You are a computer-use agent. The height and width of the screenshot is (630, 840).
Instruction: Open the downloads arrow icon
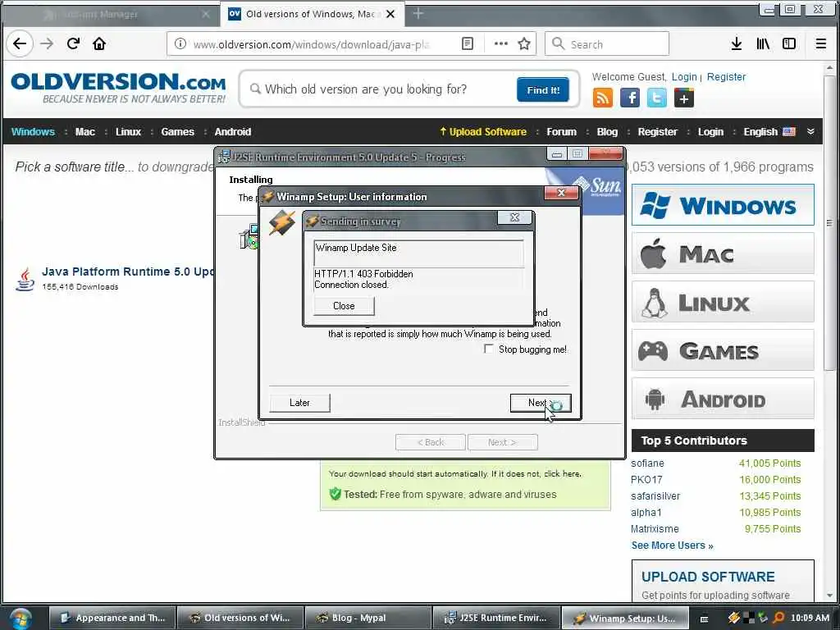[x=737, y=44]
